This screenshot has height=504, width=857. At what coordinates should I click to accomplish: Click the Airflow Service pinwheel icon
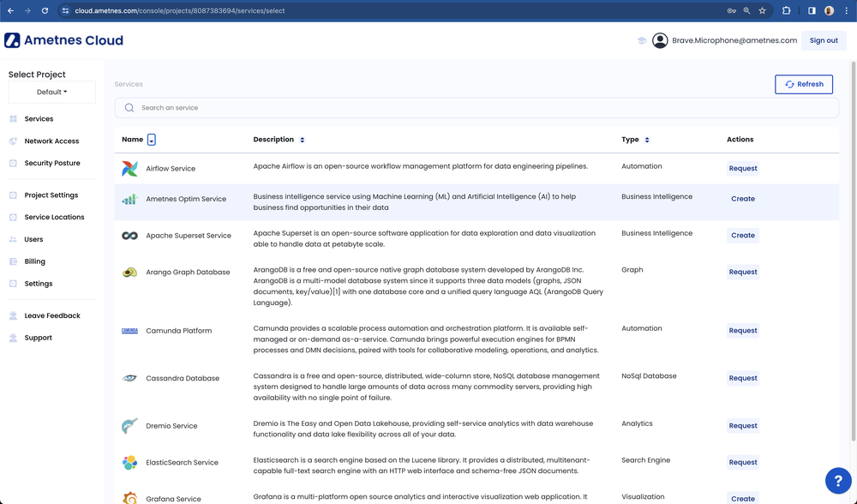pyautogui.click(x=129, y=168)
